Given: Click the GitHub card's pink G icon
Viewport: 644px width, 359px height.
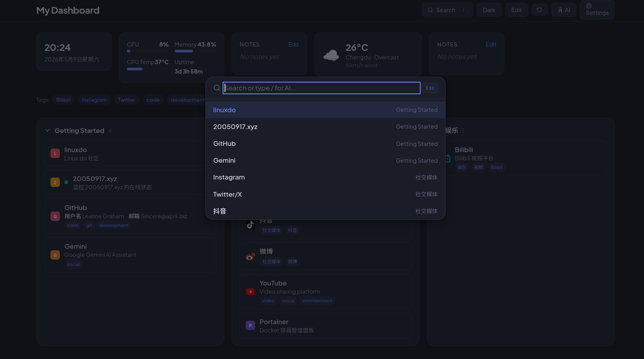Looking at the screenshot, I should (55, 216).
